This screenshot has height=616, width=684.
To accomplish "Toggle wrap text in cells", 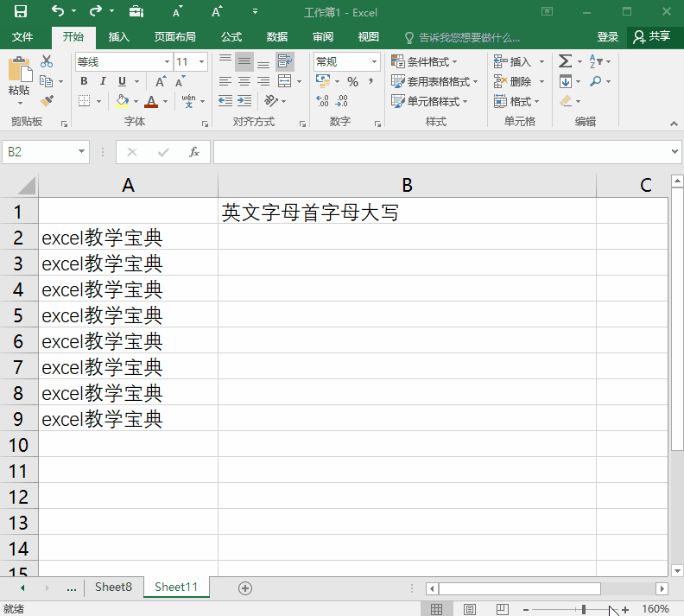I will pyautogui.click(x=285, y=61).
